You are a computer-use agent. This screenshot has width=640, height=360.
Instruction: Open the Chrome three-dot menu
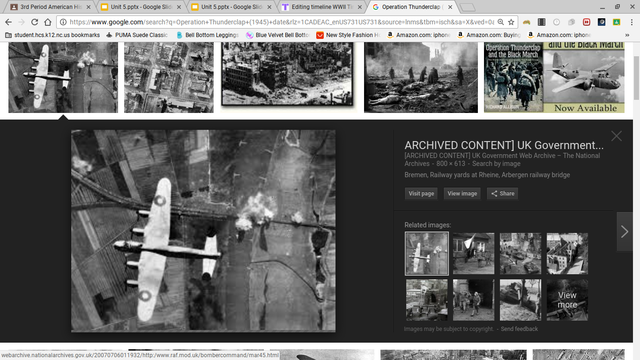631,22
